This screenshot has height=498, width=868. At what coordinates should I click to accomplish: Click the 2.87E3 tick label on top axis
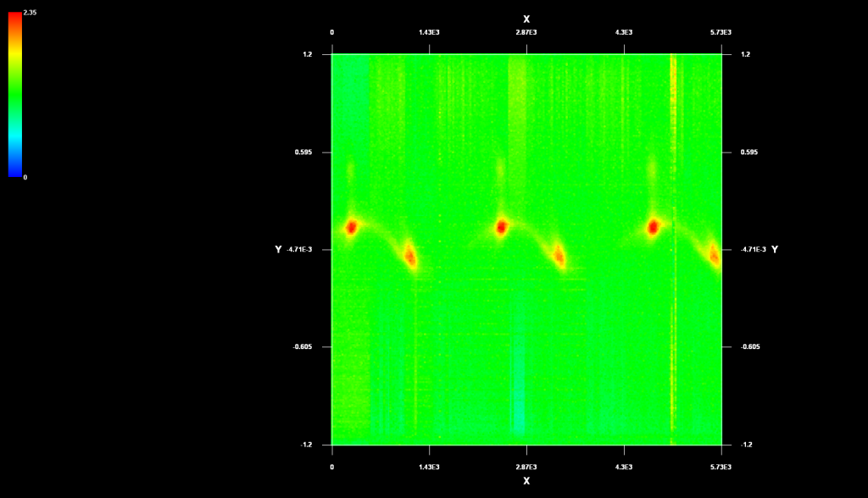526,32
